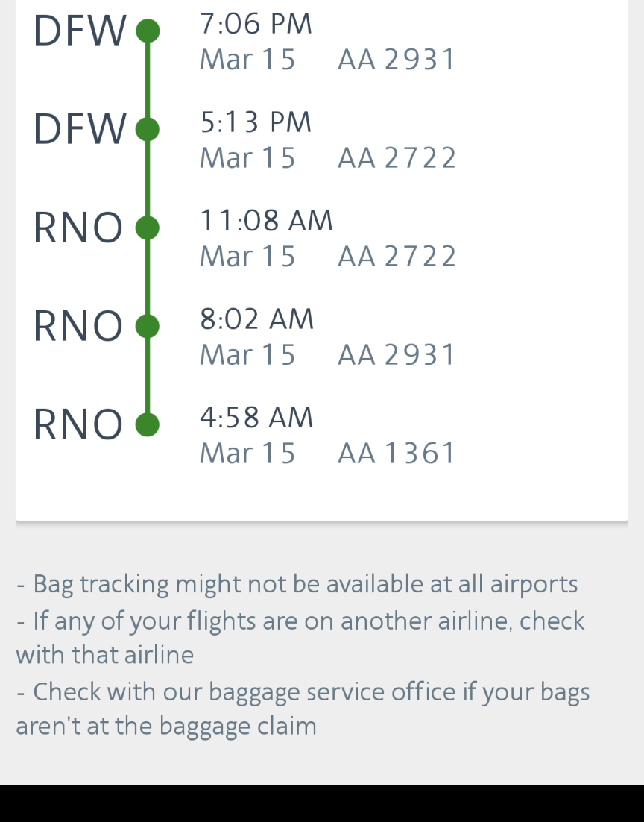The width and height of the screenshot is (644, 822).
Task: Select the RNO label at 4:58 AM
Action: pyautogui.click(x=78, y=425)
